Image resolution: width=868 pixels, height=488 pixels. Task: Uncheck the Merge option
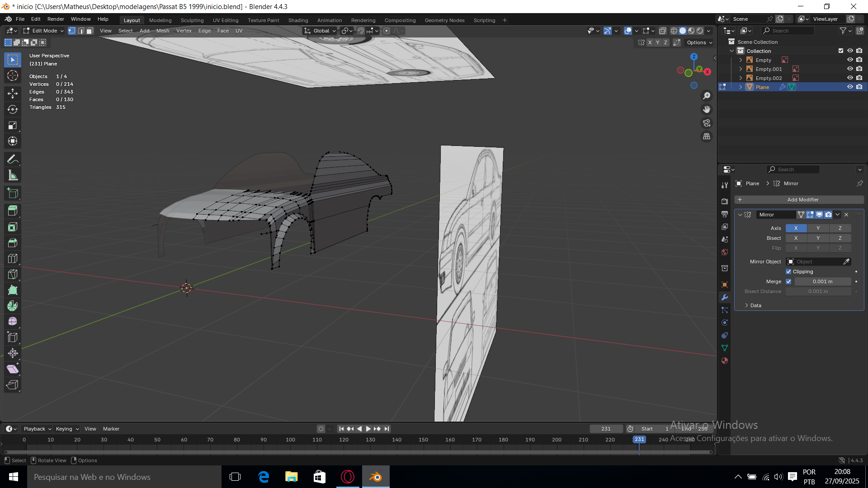788,282
